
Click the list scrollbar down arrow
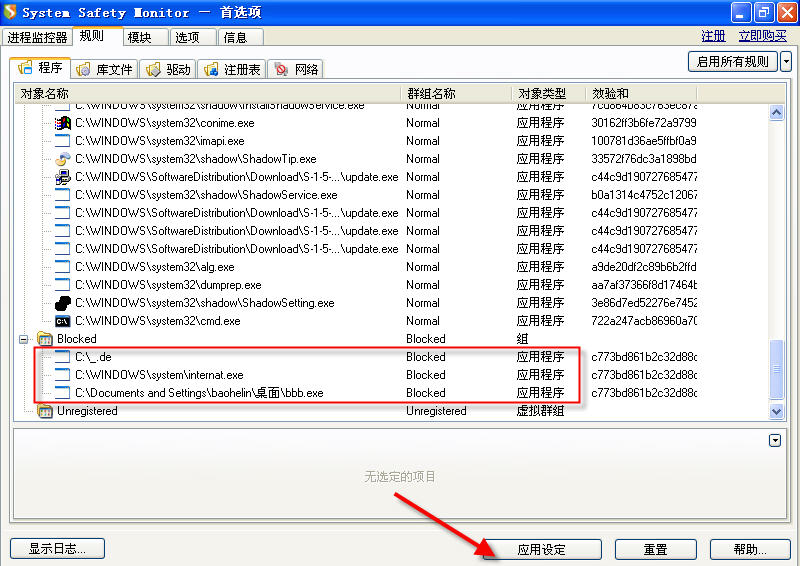coord(777,411)
